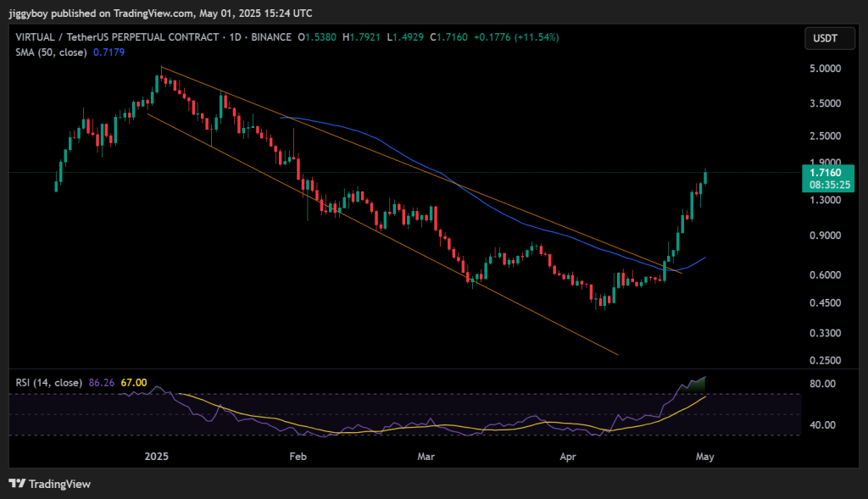
Task: Click the May label on time axis
Action: point(705,457)
